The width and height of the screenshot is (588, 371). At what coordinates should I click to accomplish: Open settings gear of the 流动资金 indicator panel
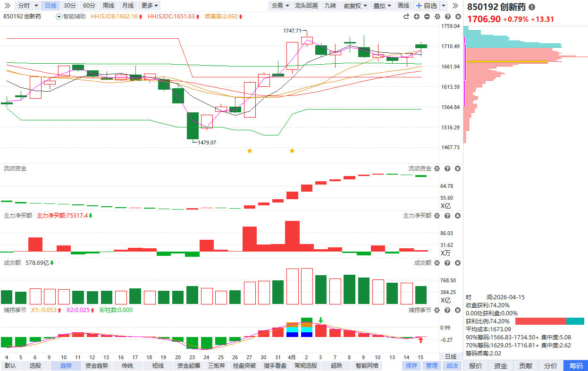(437, 169)
